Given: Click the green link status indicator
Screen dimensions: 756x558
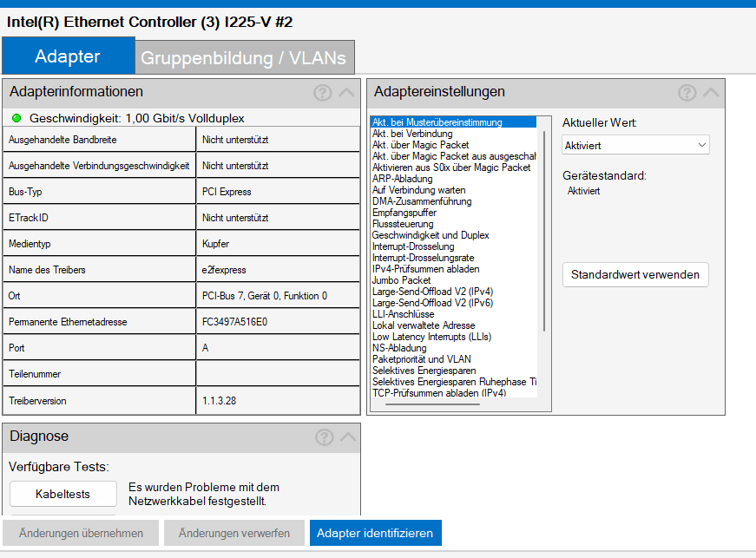Looking at the screenshot, I should click(x=16, y=118).
